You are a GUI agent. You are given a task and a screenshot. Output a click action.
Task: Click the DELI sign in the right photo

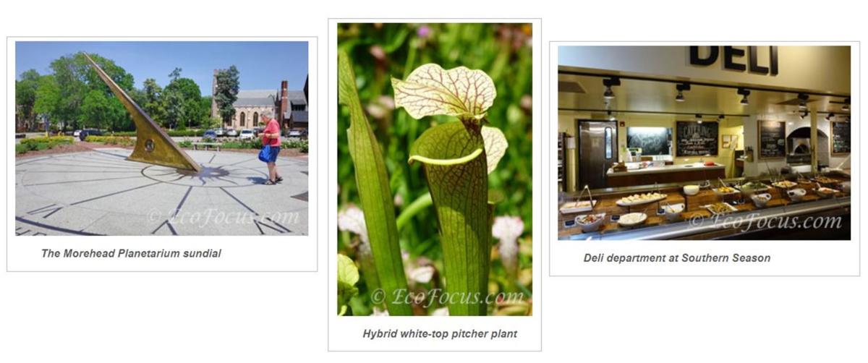point(733,59)
